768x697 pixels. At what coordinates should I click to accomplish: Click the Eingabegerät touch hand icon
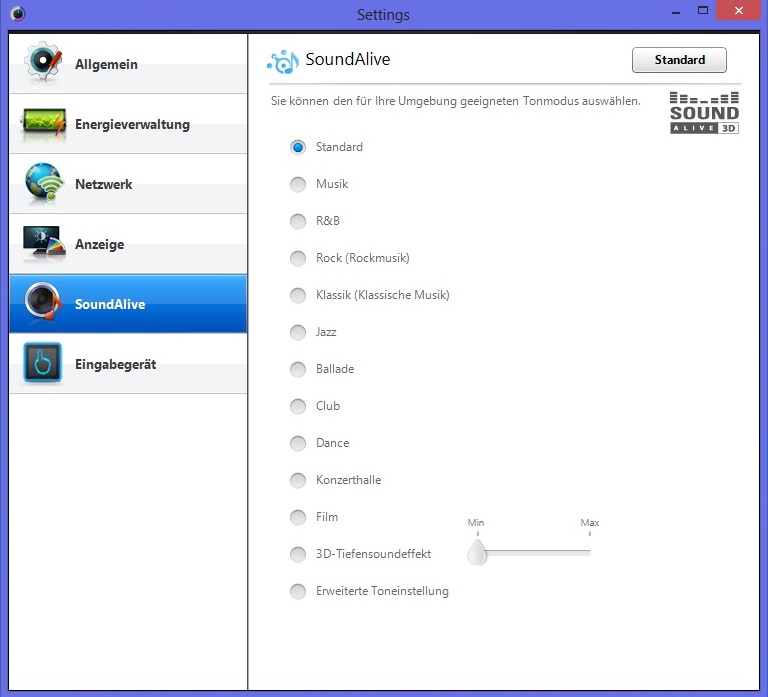tap(43, 362)
